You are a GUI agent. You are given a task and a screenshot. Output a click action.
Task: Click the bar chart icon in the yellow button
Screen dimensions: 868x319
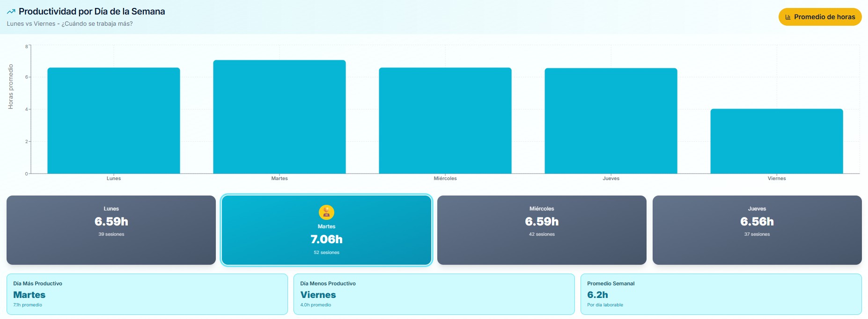point(788,17)
